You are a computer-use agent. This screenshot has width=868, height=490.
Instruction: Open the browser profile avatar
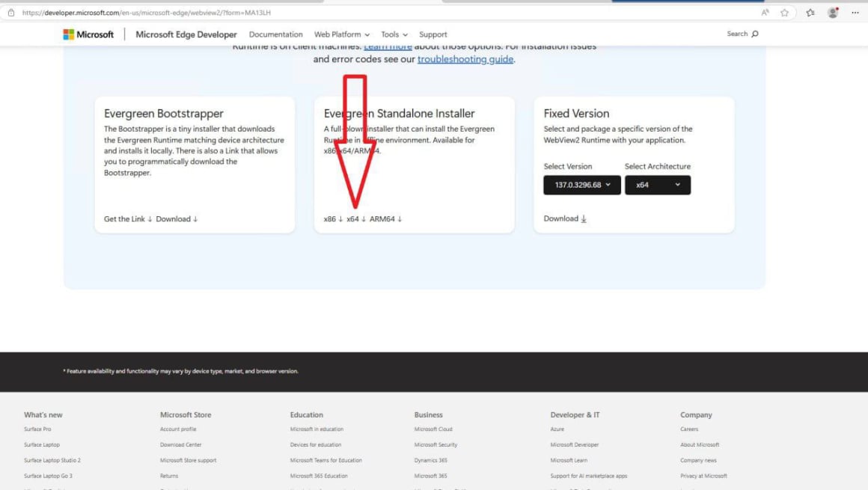click(833, 13)
